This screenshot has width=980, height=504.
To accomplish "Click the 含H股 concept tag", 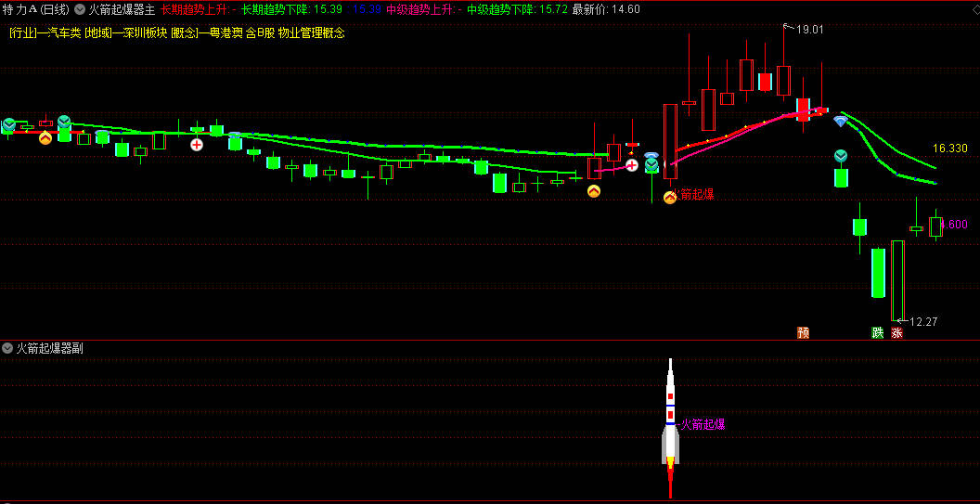I will point(261,33).
